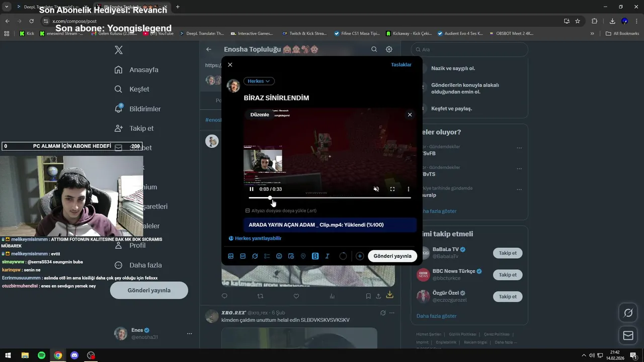
Task: Click the Ara search field
Action: tap(469, 50)
